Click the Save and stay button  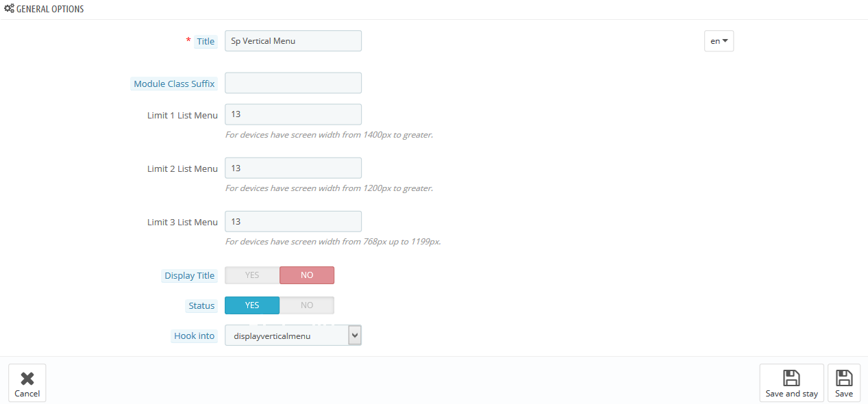pos(791,383)
